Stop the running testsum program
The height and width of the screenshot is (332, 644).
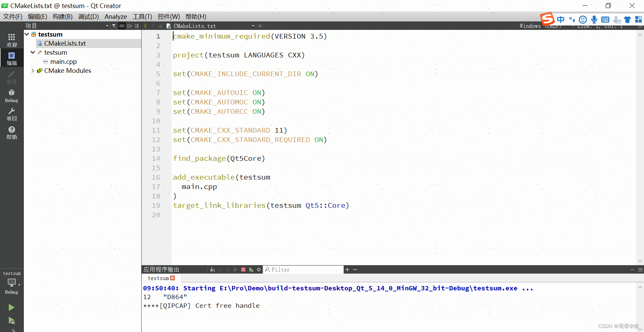[x=243, y=270]
